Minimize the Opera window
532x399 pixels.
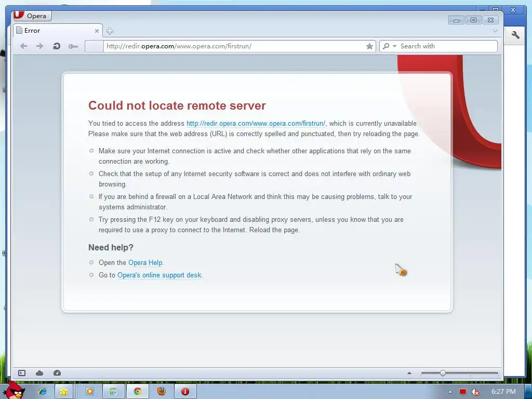coord(456,20)
